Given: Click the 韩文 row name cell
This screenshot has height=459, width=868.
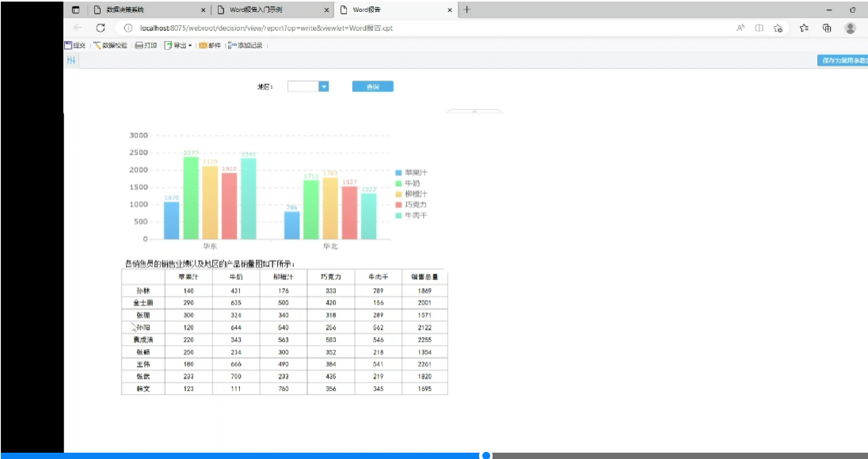Looking at the screenshot, I should tap(143, 389).
